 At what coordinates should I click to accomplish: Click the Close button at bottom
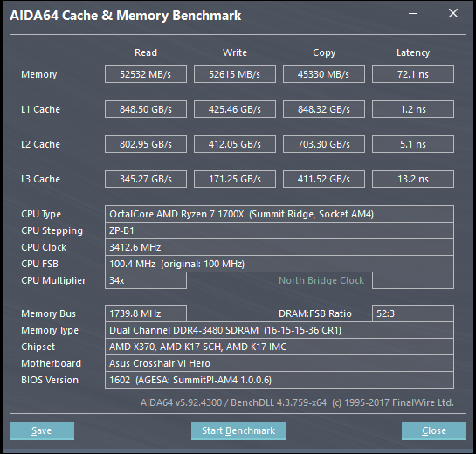[434, 430]
